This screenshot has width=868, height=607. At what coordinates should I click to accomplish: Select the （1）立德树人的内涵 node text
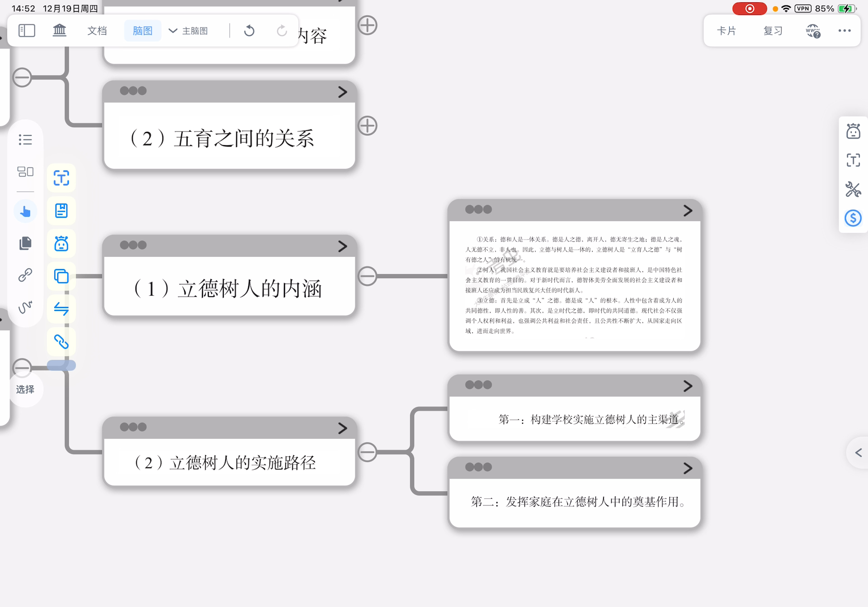click(227, 289)
